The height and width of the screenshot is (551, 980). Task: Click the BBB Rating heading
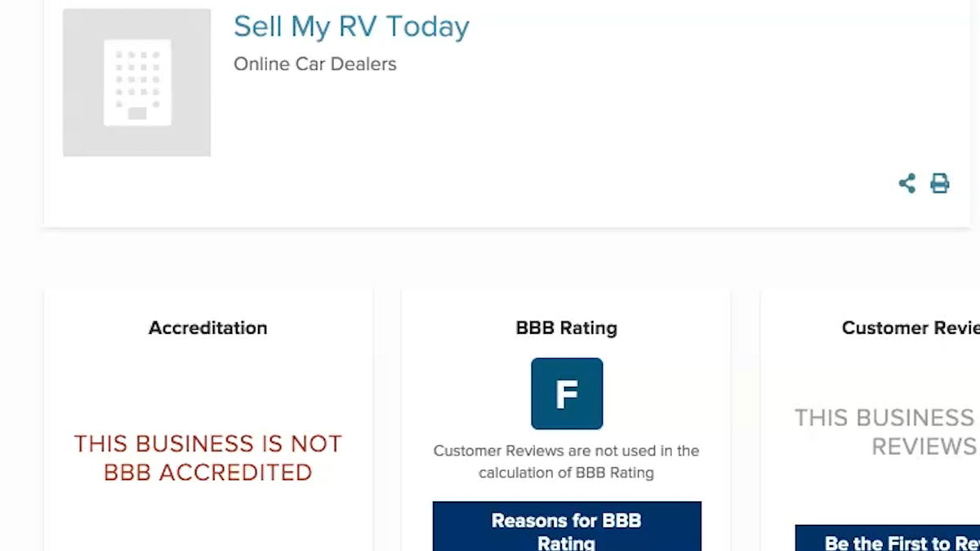point(567,328)
